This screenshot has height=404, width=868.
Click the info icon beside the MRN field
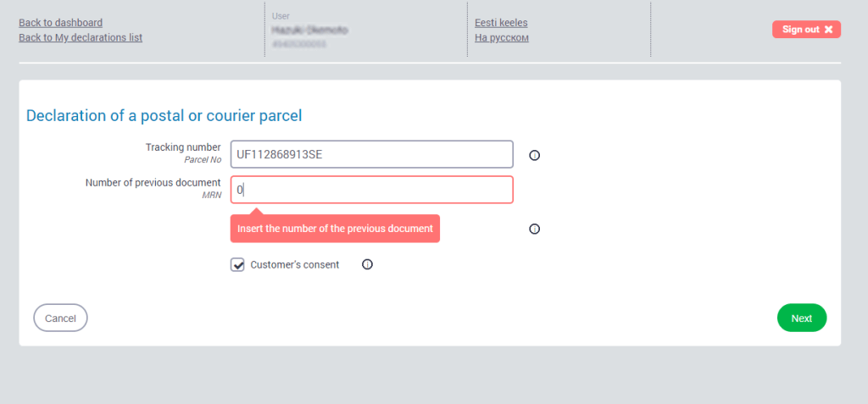535,229
